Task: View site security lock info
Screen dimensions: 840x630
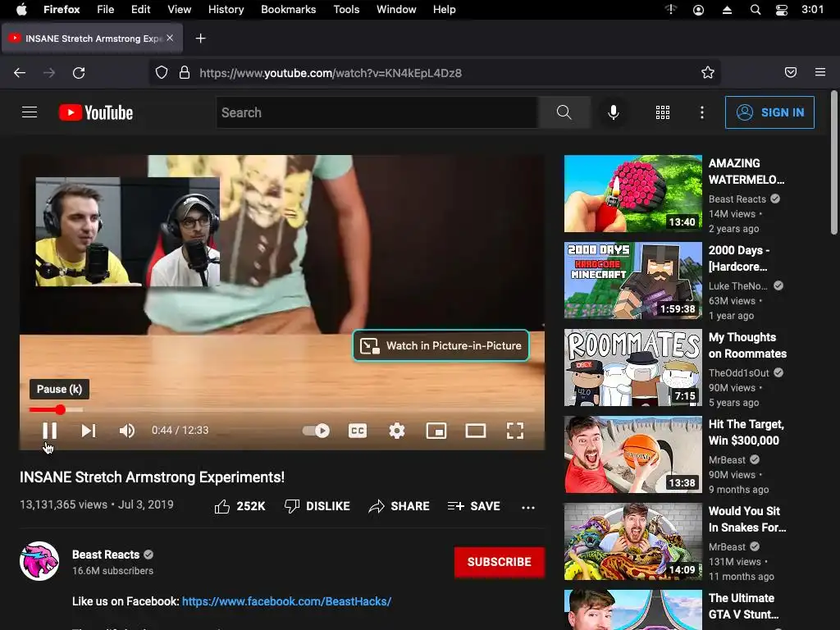Action: tap(185, 72)
